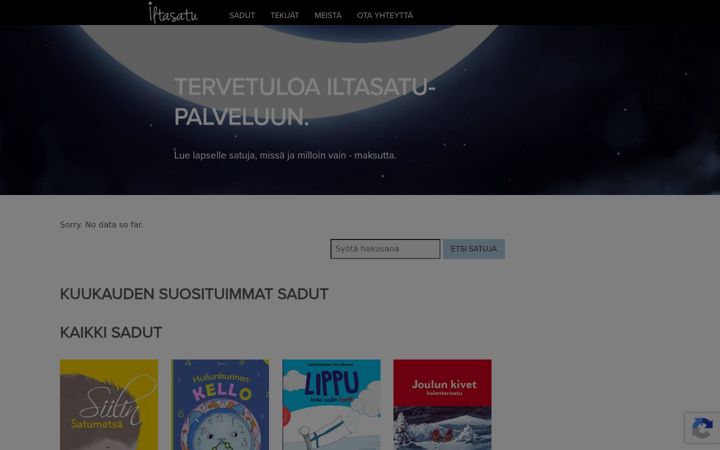The image size is (720, 450).
Task: Click the Lue lapselle satuja tagline
Action: pyautogui.click(x=285, y=155)
